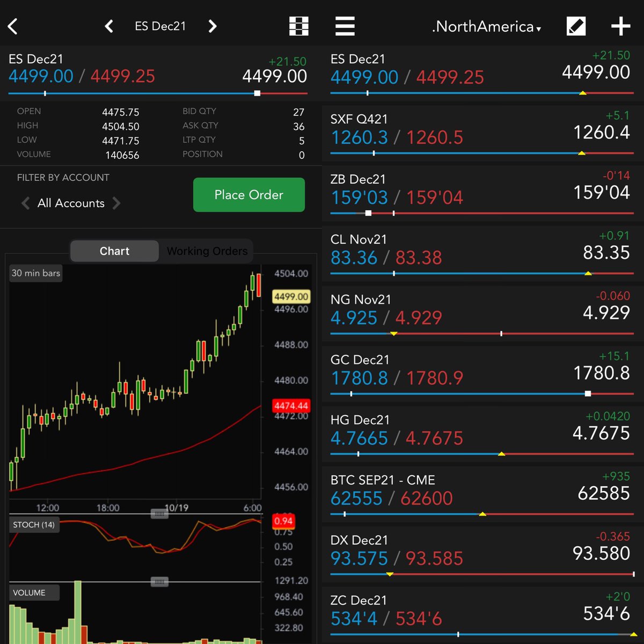
Task: Grab the divider handle above STOCH panel
Action: 159,514
